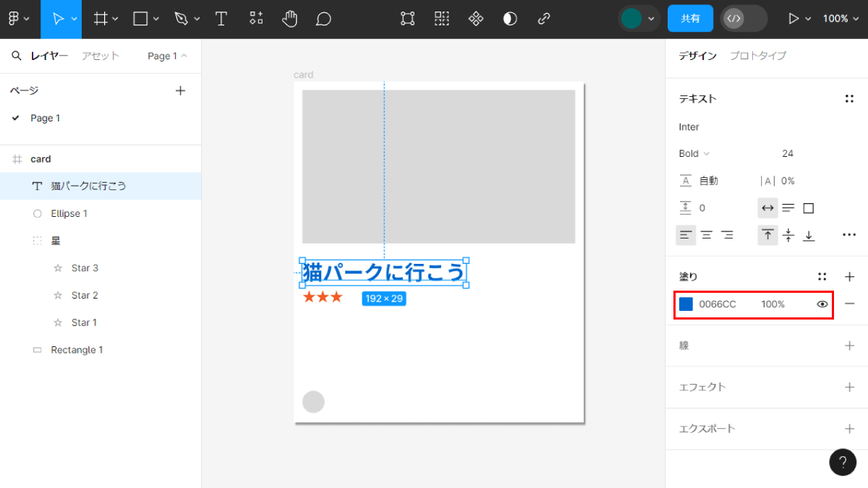The image size is (868, 488).
Task: Click the search icon in layers panel
Action: (x=17, y=56)
